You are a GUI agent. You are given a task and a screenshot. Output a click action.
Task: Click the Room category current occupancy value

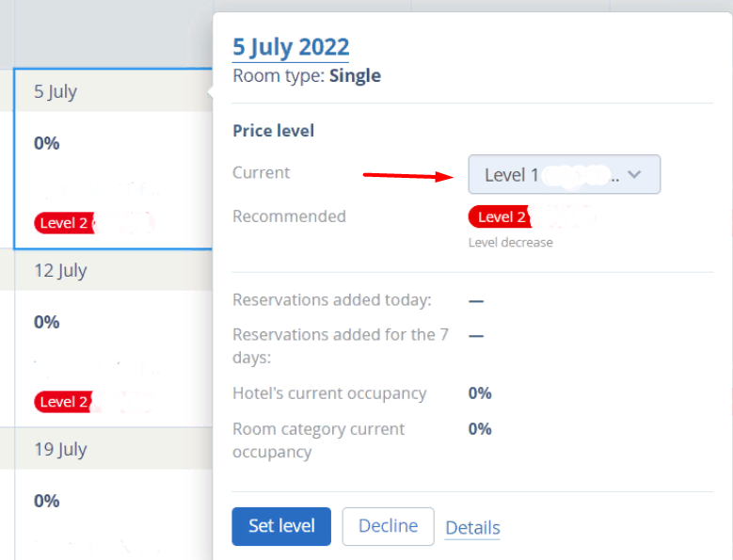point(480,429)
